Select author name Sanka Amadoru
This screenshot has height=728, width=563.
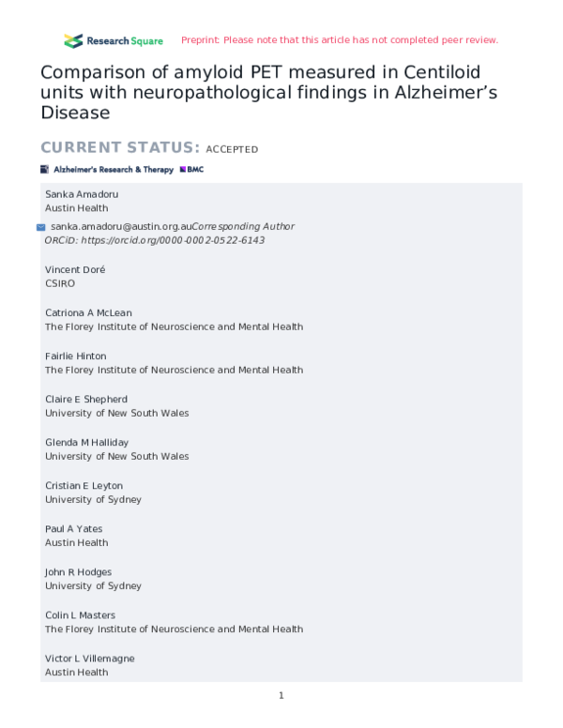[82, 194]
